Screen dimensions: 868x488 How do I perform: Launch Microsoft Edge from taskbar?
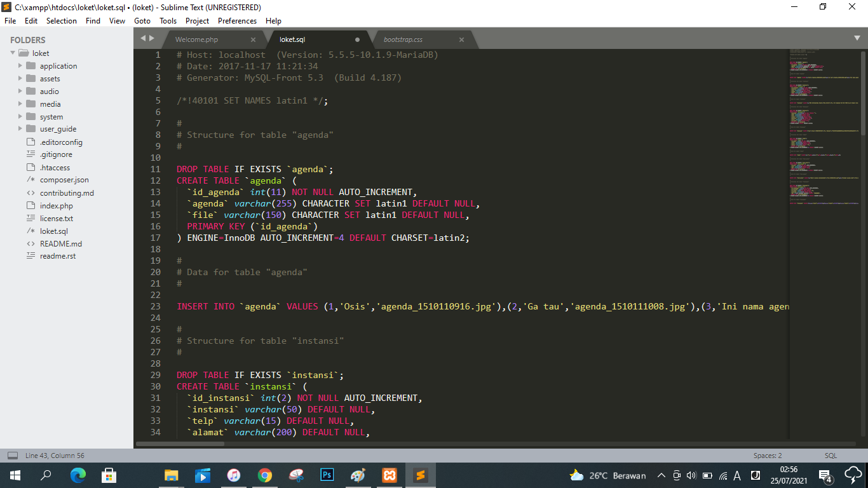[78, 475]
